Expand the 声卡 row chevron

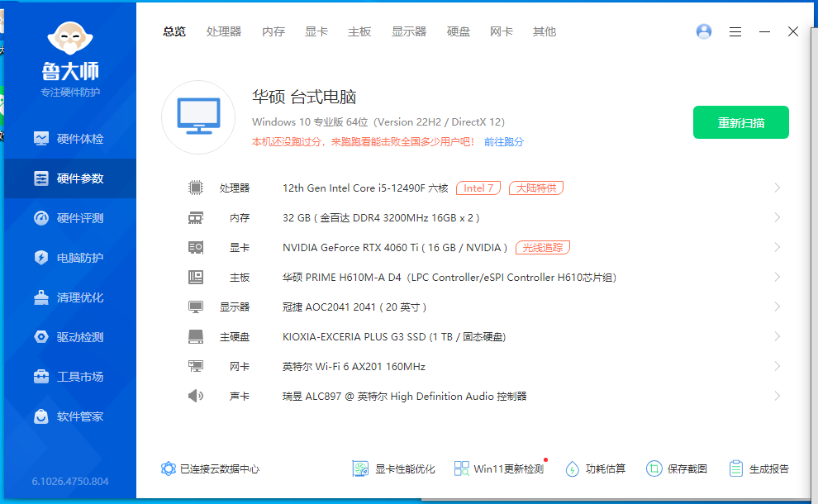777,396
